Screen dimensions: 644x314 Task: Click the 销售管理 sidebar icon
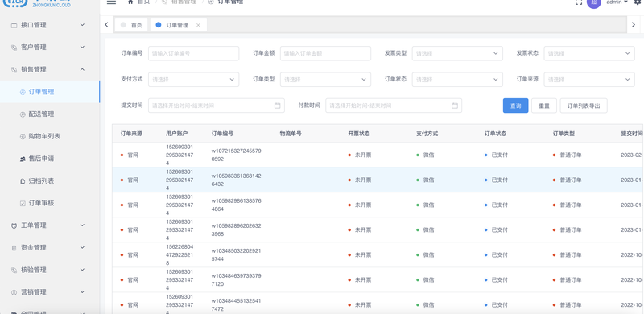pyautogui.click(x=14, y=69)
